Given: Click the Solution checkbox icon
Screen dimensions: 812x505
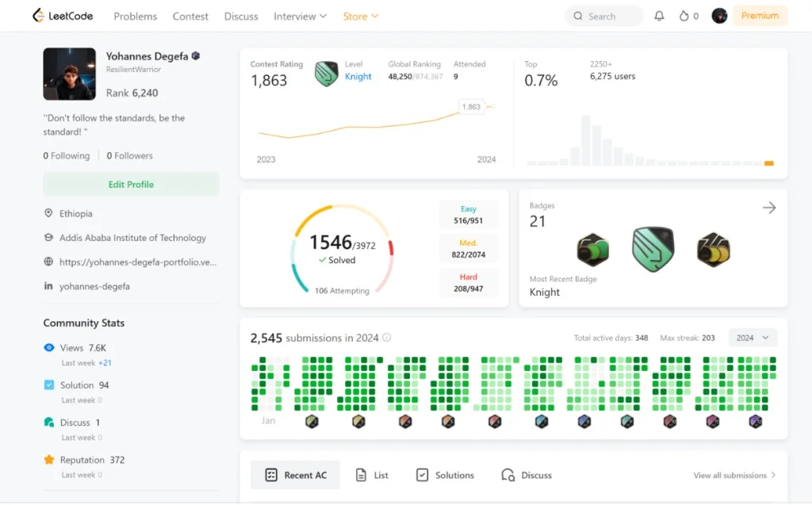Looking at the screenshot, I should [x=48, y=384].
